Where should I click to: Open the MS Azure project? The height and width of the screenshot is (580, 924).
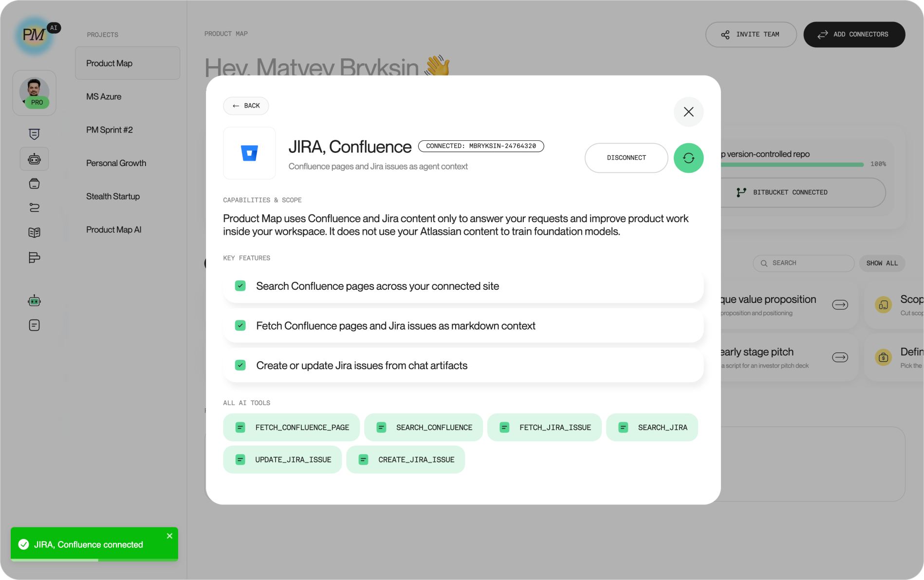point(104,96)
